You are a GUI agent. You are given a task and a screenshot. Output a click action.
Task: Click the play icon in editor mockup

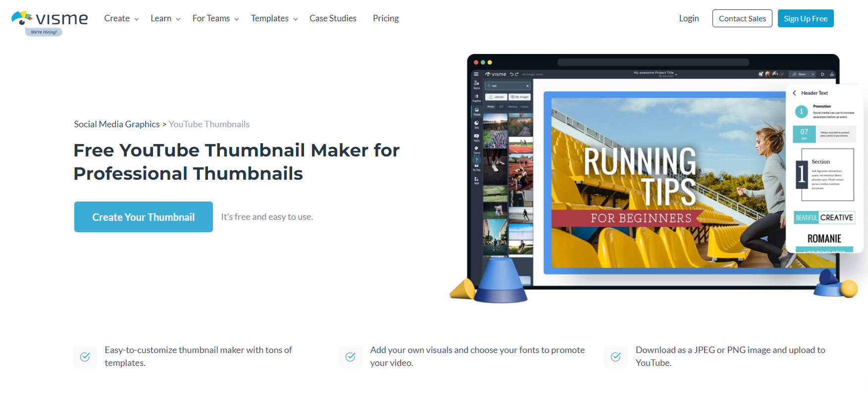822,74
